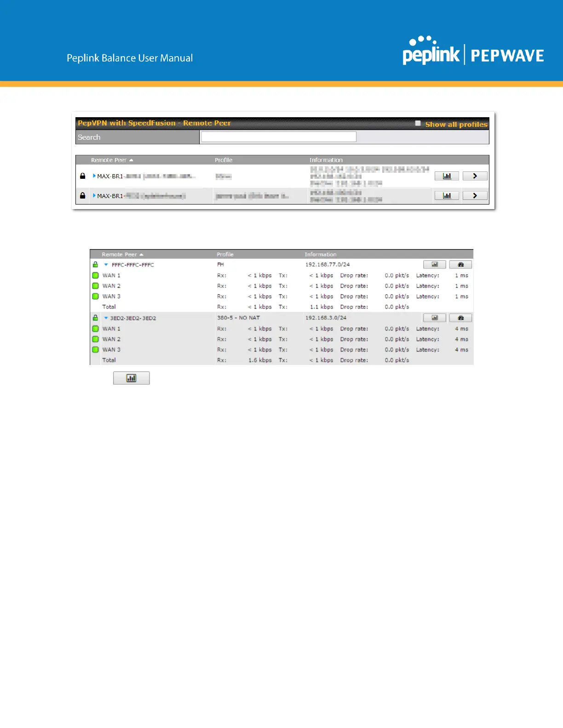The width and height of the screenshot is (563, 728).
Task: Open speed test button in FFFC-FFFC-FFFC row
Action: [460, 265]
